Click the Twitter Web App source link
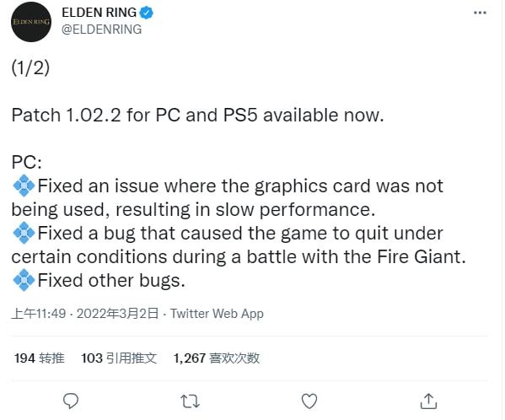505x420 pixels. click(217, 314)
